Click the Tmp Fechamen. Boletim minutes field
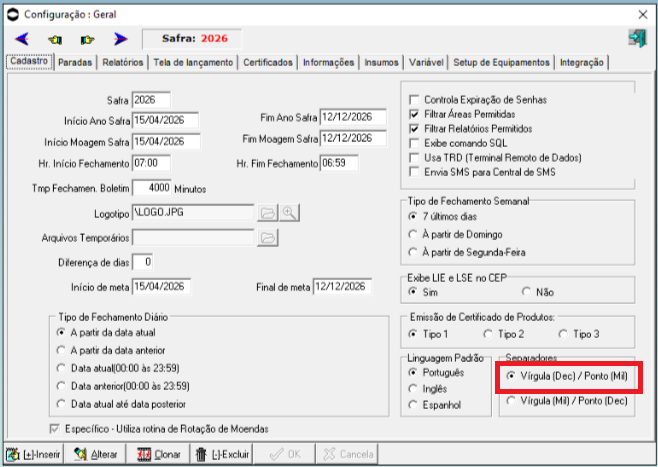 pos(151,188)
